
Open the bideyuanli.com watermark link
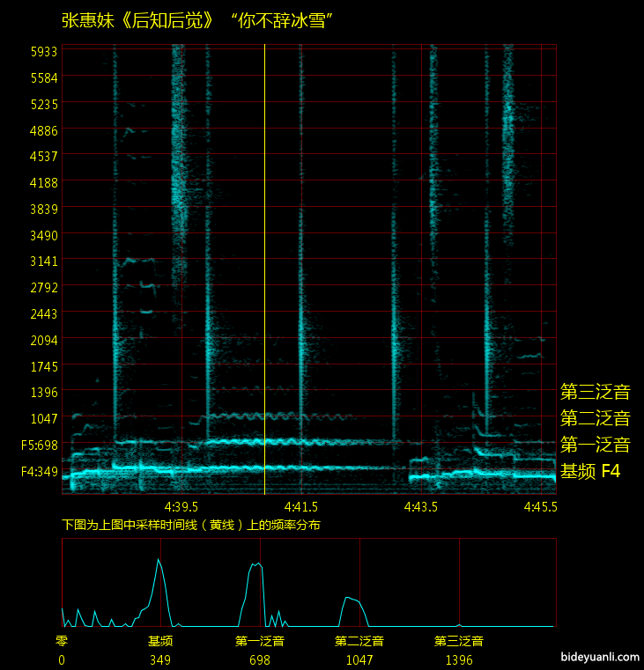tap(598, 656)
